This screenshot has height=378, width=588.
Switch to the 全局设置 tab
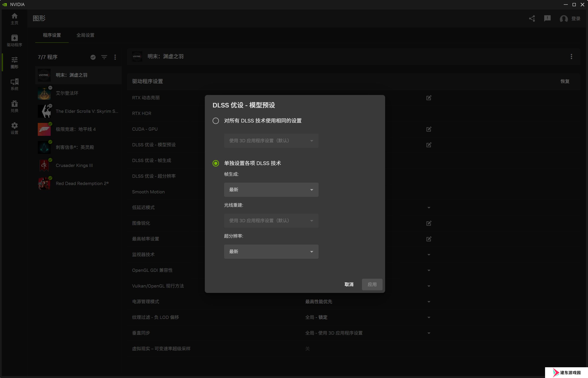tap(85, 35)
